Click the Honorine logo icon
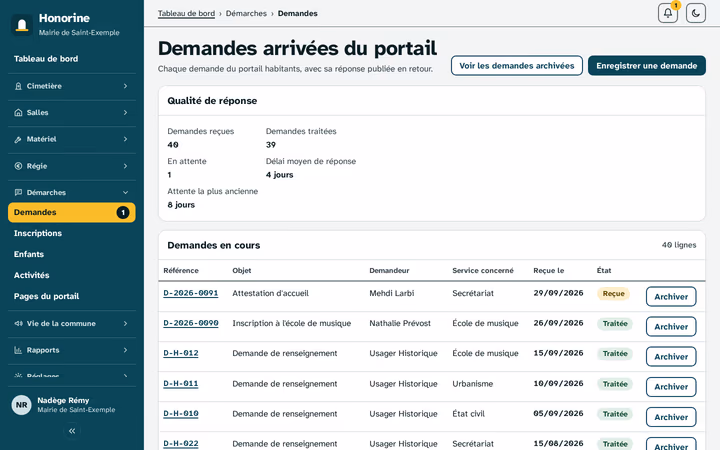 (22, 24)
